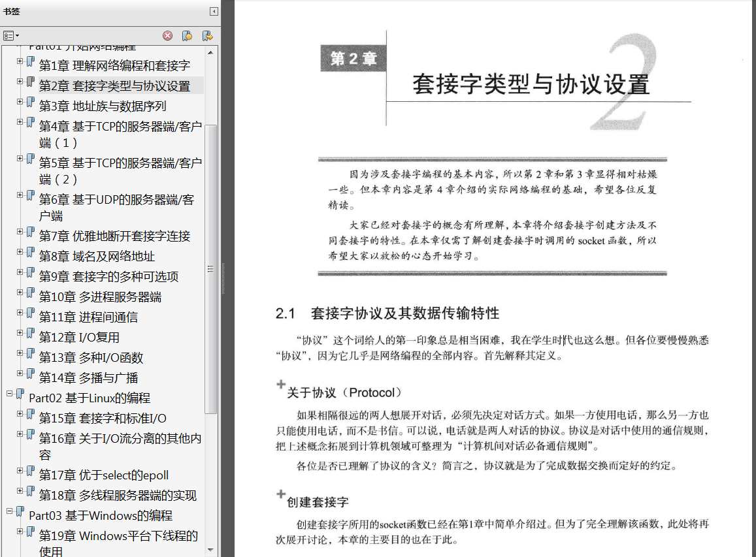Viewport: 756px width, 557px height.
Task: Jump to 第6章 基于UDP的服务器端/客户端
Action: point(116,208)
